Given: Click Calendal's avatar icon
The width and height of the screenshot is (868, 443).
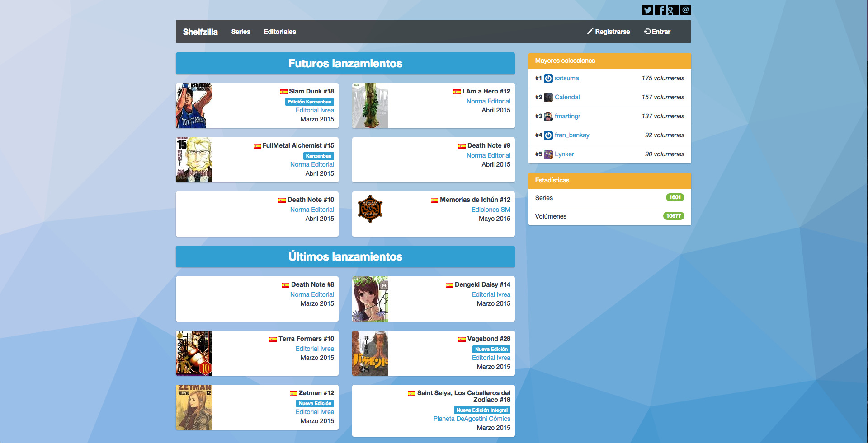Looking at the screenshot, I should (548, 98).
